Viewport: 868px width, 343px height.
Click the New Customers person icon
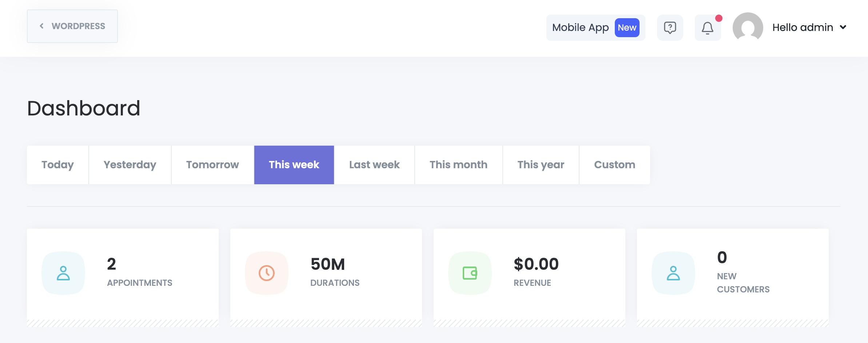tap(673, 273)
